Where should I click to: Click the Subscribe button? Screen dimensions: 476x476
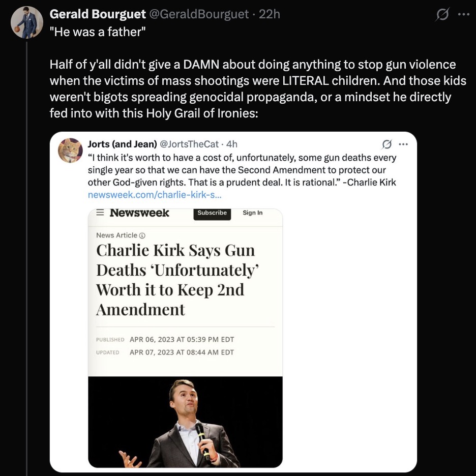tap(212, 213)
